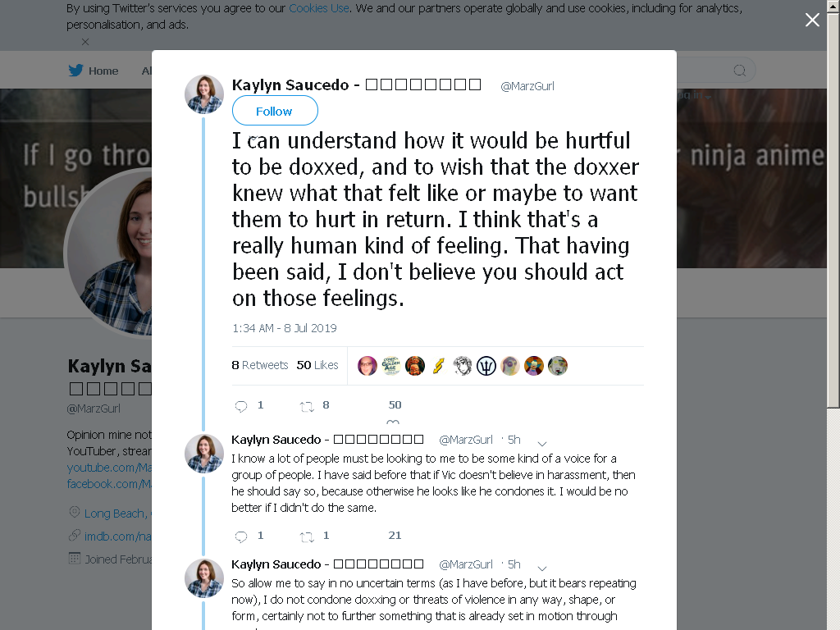Click the reply icon on main tweet
The width and height of the screenshot is (840, 630).
tap(241, 406)
